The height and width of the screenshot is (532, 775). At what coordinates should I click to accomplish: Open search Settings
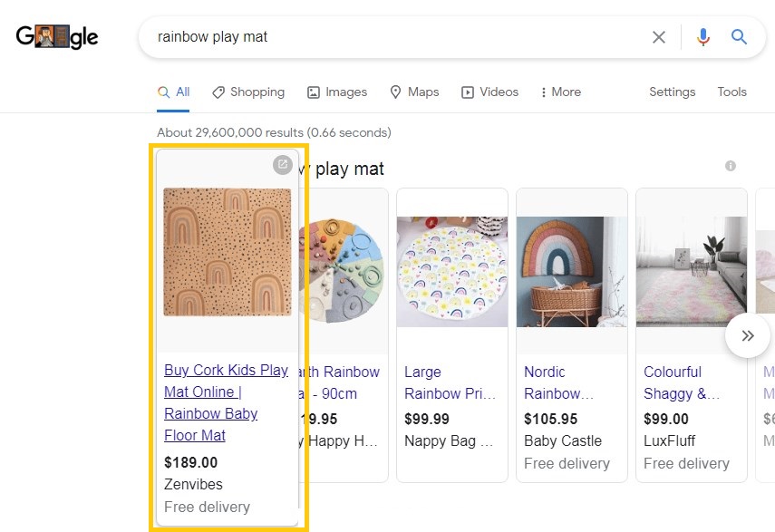(672, 92)
